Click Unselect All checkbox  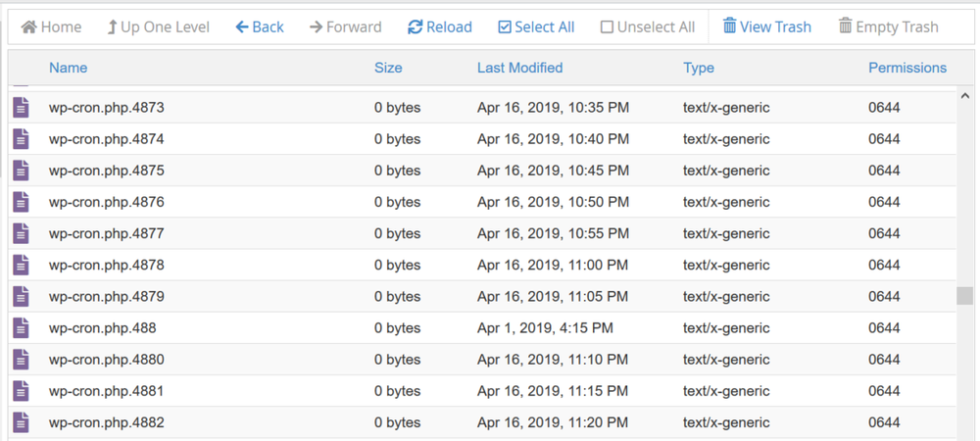(647, 27)
